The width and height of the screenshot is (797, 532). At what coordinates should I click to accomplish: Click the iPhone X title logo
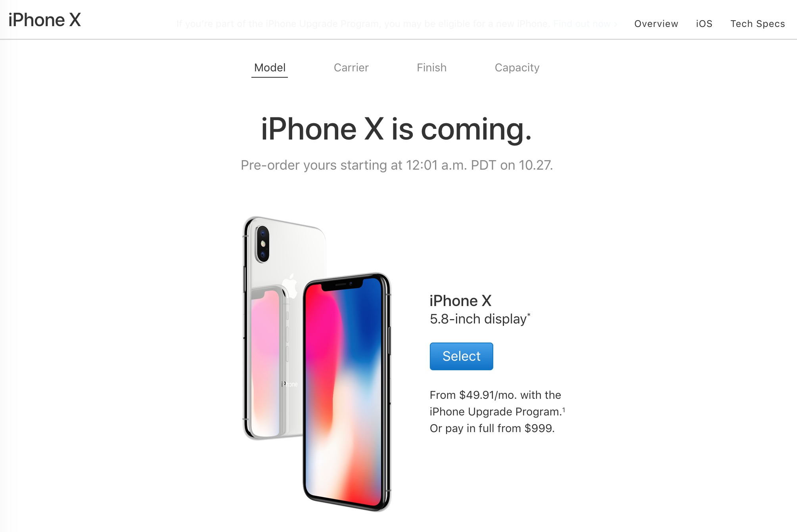(44, 20)
